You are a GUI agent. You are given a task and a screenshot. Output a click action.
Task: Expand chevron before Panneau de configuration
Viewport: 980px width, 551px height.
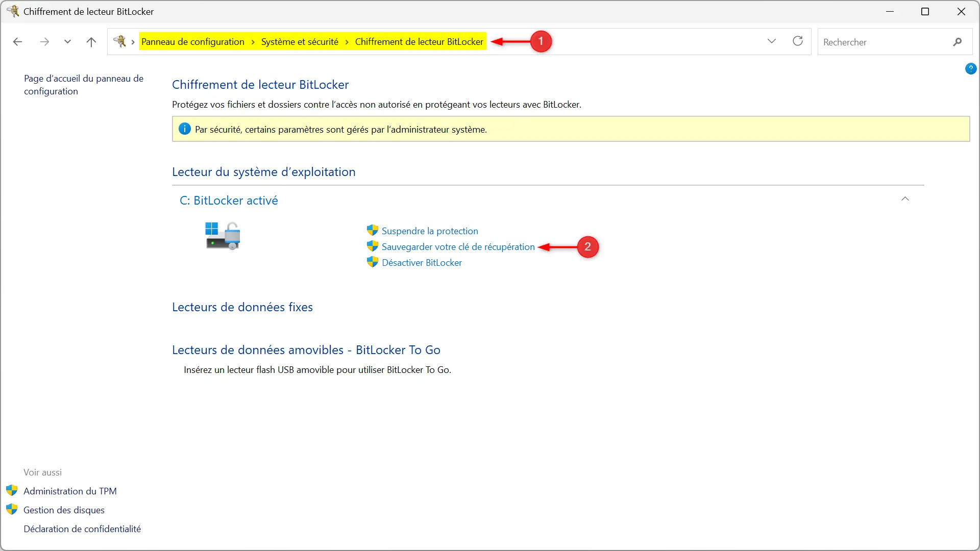(133, 42)
